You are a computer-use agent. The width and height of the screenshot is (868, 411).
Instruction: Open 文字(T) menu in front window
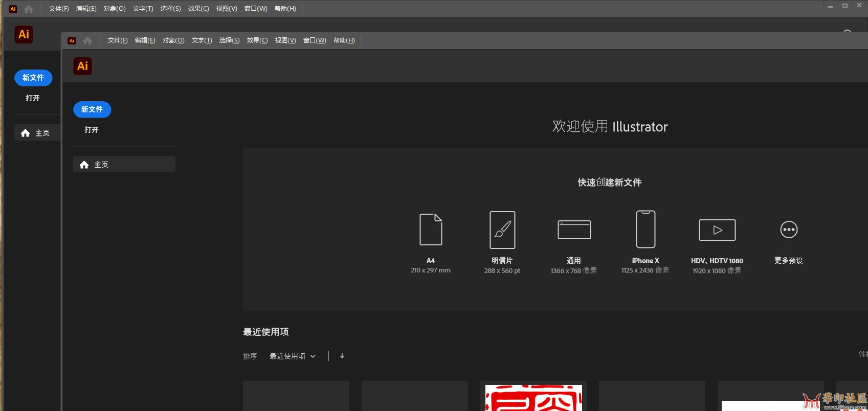click(x=202, y=40)
